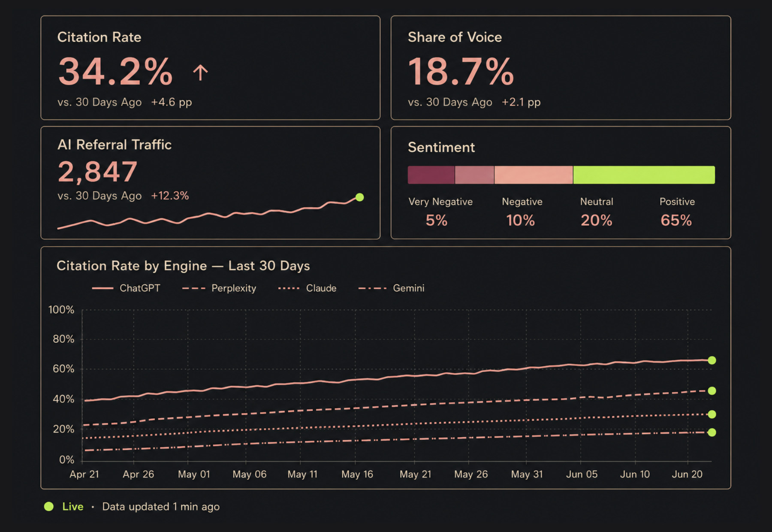
Task: Select the Gemini legend entry
Action: tap(391, 288)
